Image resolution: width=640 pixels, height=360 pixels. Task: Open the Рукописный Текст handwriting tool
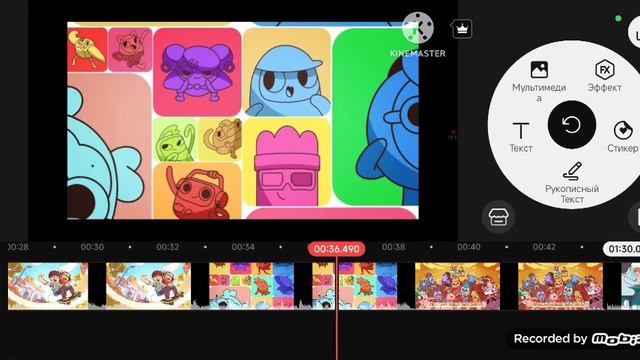pyautogui.click(x=572, y=182)
